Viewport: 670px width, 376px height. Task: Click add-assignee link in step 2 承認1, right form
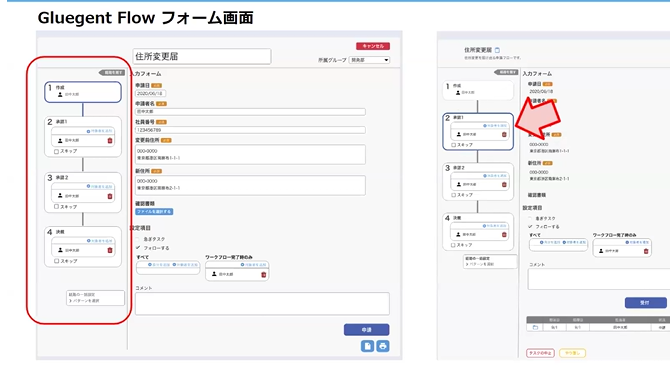495,126
